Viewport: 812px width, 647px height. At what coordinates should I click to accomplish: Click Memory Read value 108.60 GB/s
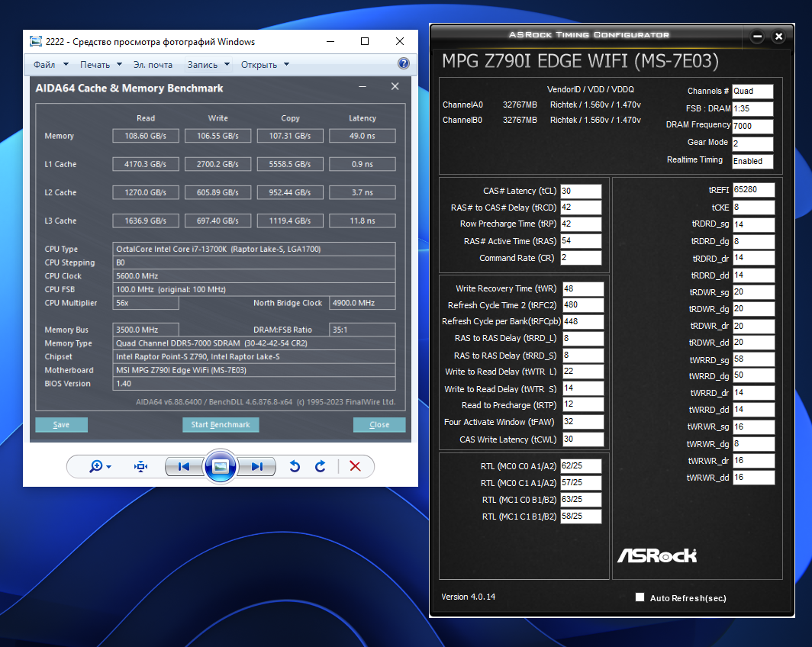click(146, 136)
